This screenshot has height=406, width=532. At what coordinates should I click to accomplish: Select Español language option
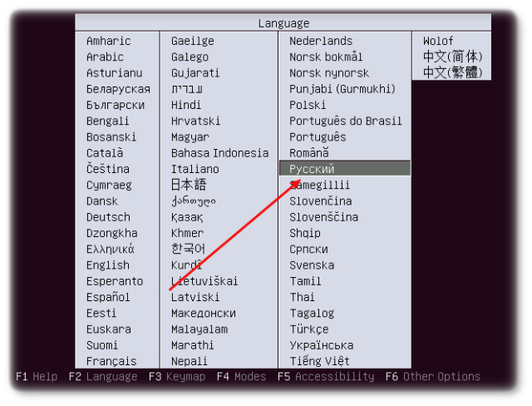(x=108, y=297)
